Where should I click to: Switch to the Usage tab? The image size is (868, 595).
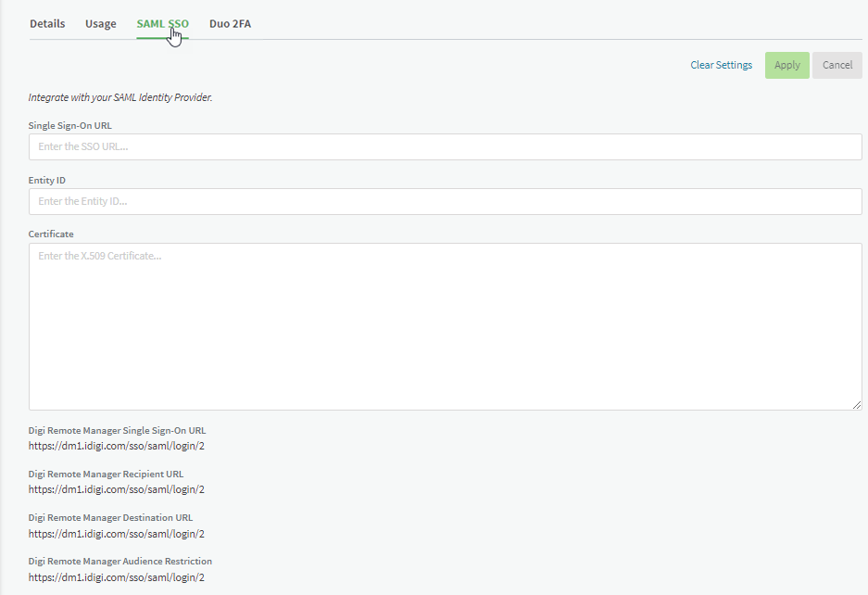coord(101,24)
